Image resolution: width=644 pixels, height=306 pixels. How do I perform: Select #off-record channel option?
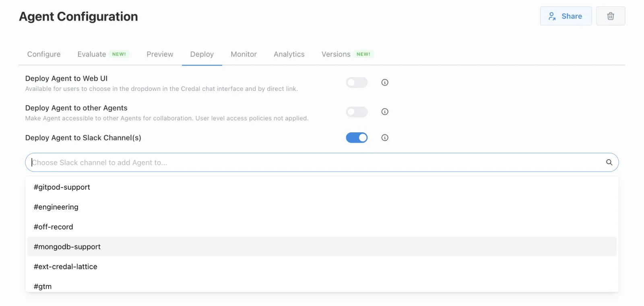point(54,227)
